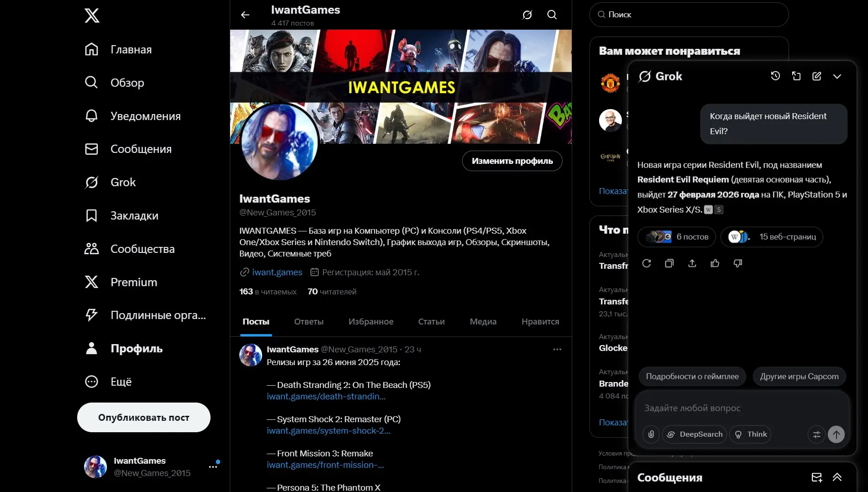Dislike the Grok answer thumbs down
This screenshot has height=492, width=868.
point(738,263)
